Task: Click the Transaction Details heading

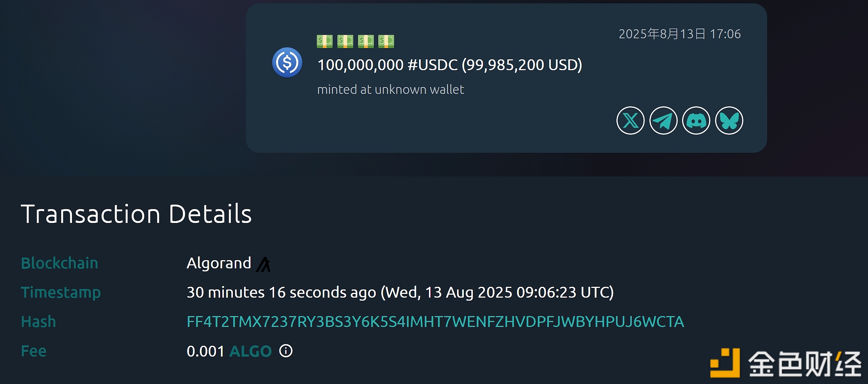Action: point(136,214)
